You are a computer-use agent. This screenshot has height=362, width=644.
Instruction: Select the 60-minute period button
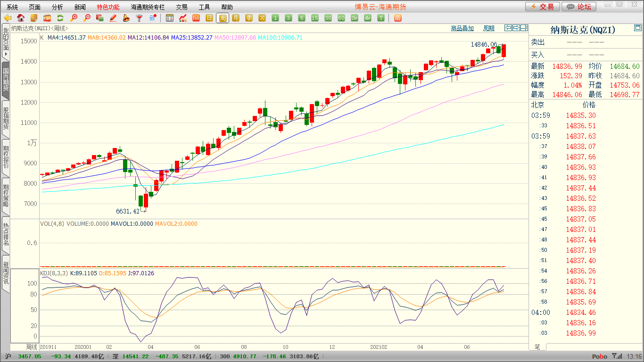pos(341,18)
